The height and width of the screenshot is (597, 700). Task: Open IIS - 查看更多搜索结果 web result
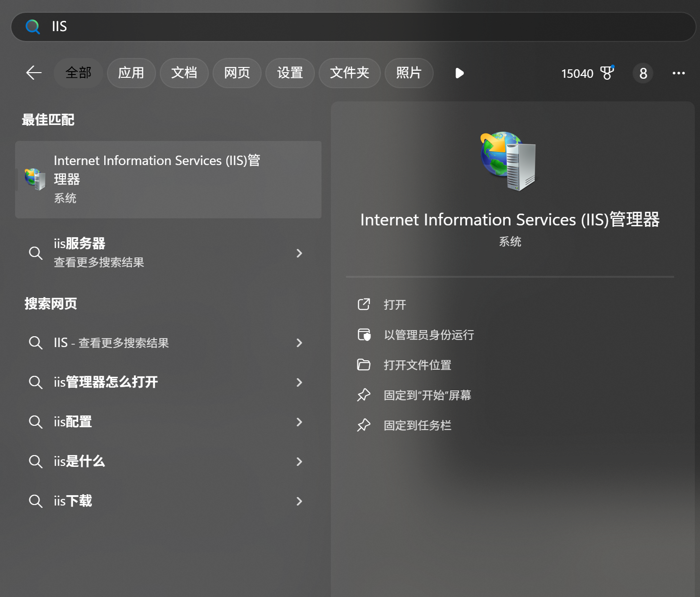tap(168, 343)
